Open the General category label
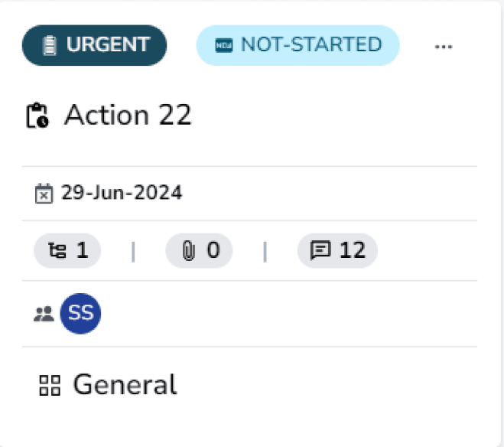Viewport: 504px width, 447px height. point(125,384)
